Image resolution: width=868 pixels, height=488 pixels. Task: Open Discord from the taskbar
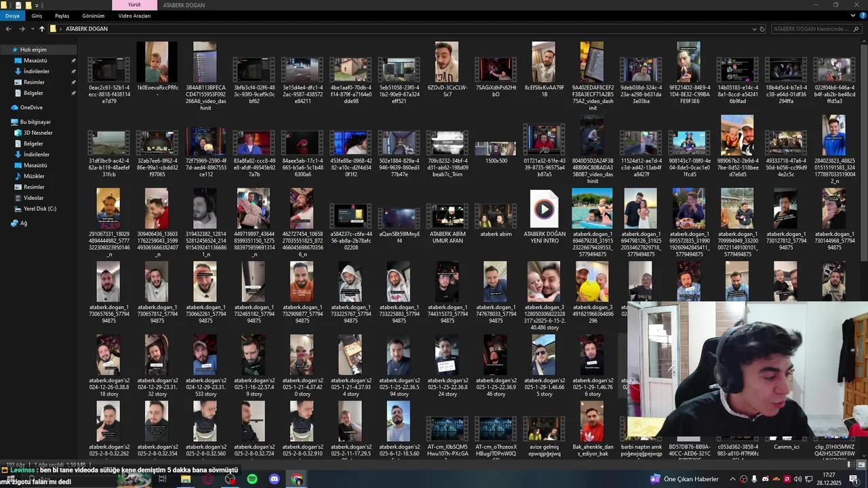[275, 479]
